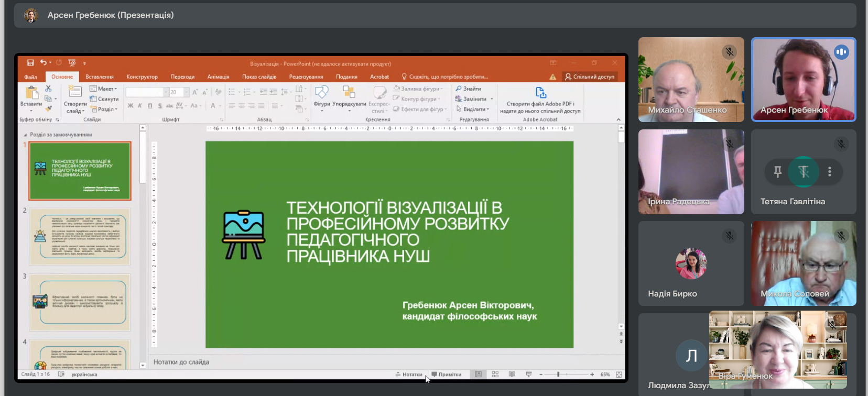Click the Undo arrow icon
868x396 pixels.
pyautogui.click(x=44, y=62)
